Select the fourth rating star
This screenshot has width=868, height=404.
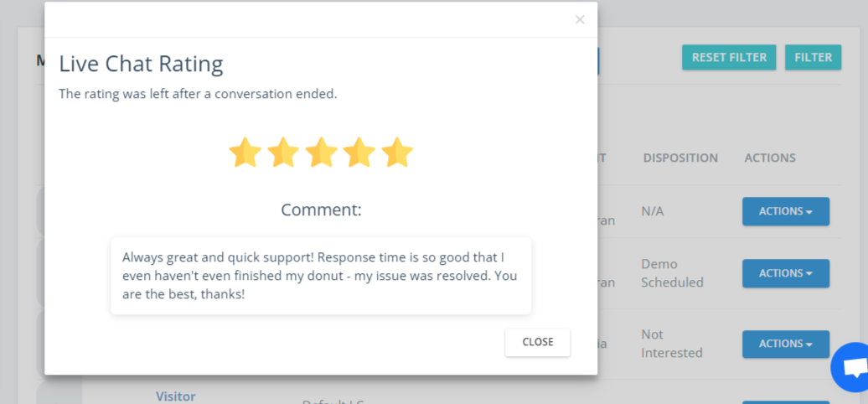[359, 153]
